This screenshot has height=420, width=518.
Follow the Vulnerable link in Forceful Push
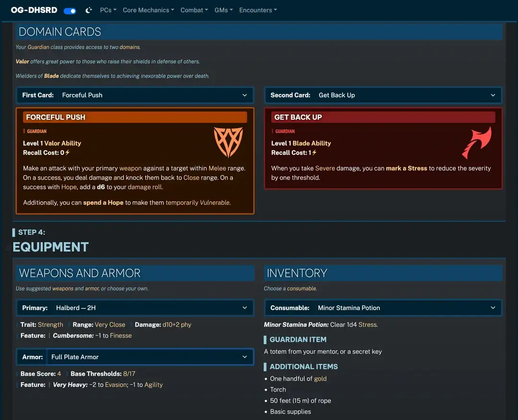[215, 202]
